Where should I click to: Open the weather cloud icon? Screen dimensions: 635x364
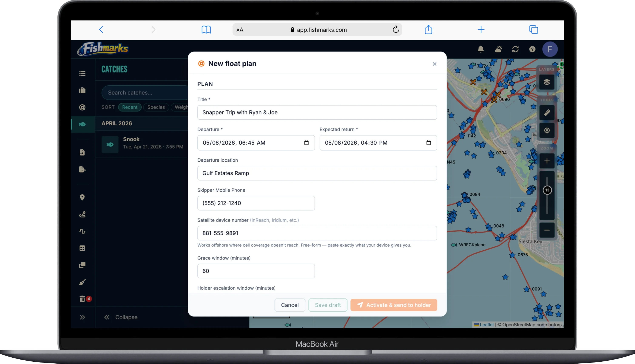(498, 49)
